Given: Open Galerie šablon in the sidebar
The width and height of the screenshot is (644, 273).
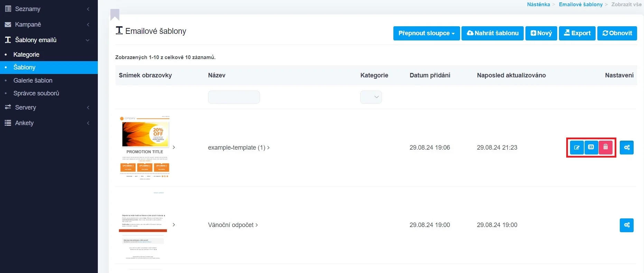Looking at the screenshot, I should pyautogui.click(x=33, y=81).
